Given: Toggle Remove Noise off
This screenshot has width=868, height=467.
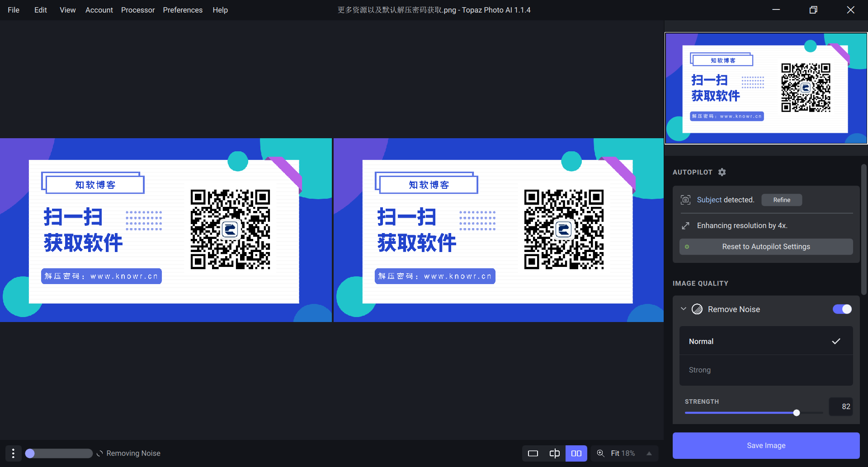Looking at the screenshot, I should [x=842, y=309].
